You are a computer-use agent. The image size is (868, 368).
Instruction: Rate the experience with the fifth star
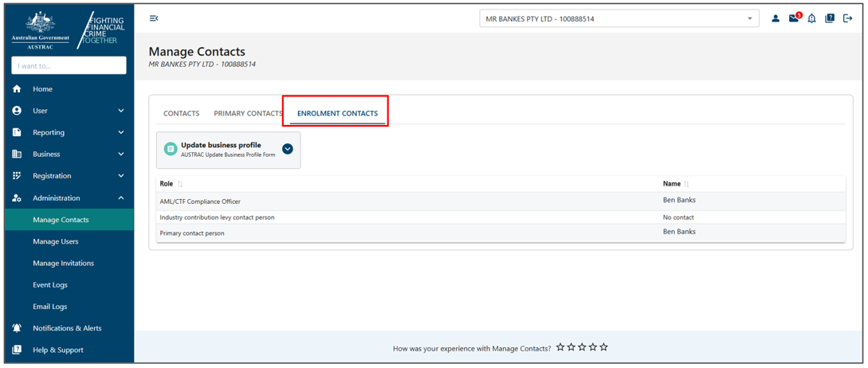(x=604, y=347)
